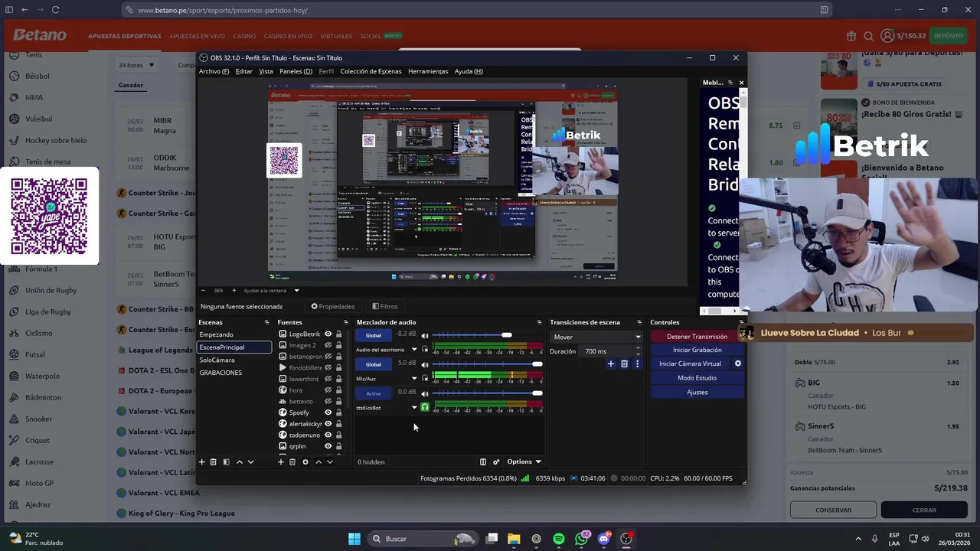Toggle vertical layout icon in audio mixer

pyautogui.click(x=482, y=461)
